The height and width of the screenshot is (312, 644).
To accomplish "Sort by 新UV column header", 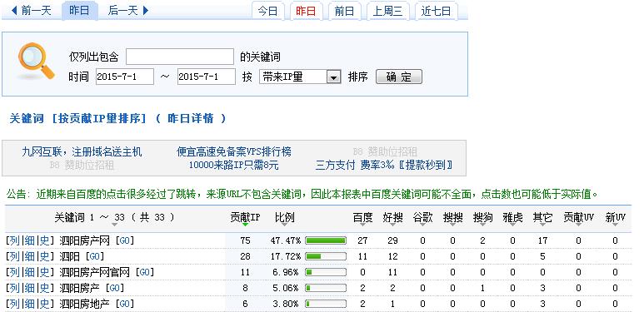I will coord(615,218).
